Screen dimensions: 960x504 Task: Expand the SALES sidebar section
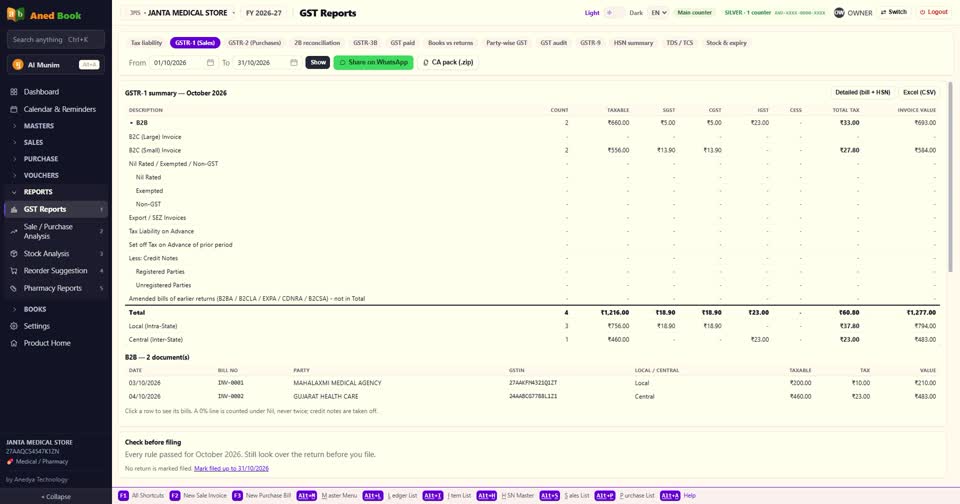click(56, 142)
